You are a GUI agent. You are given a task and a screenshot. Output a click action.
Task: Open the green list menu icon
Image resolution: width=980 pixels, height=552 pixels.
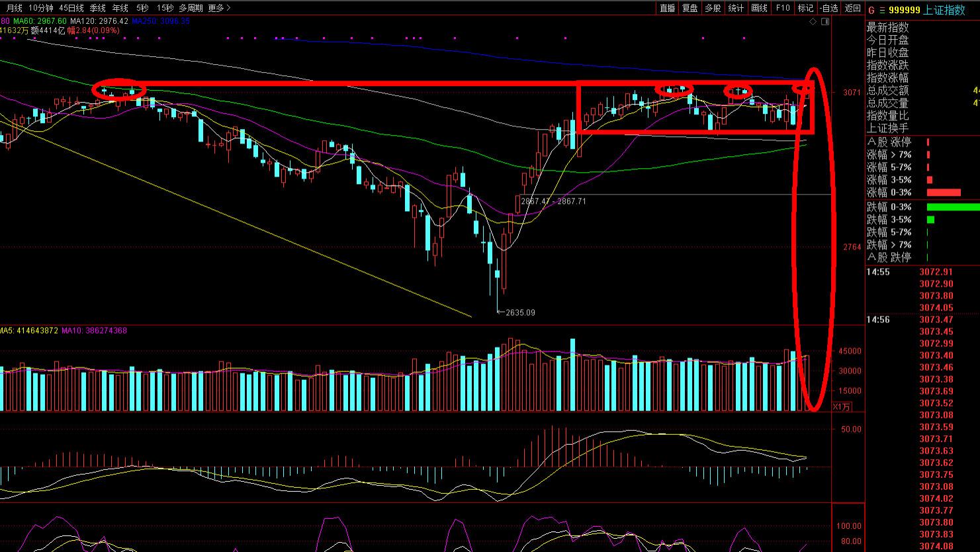(x=882, y=10)
